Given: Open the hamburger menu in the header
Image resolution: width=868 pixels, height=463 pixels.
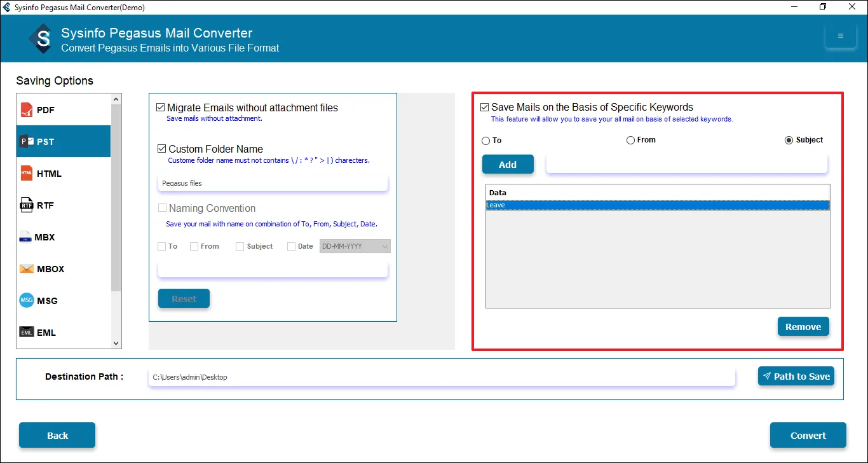Looking at the screenshot, I should [x=840, y=36].
